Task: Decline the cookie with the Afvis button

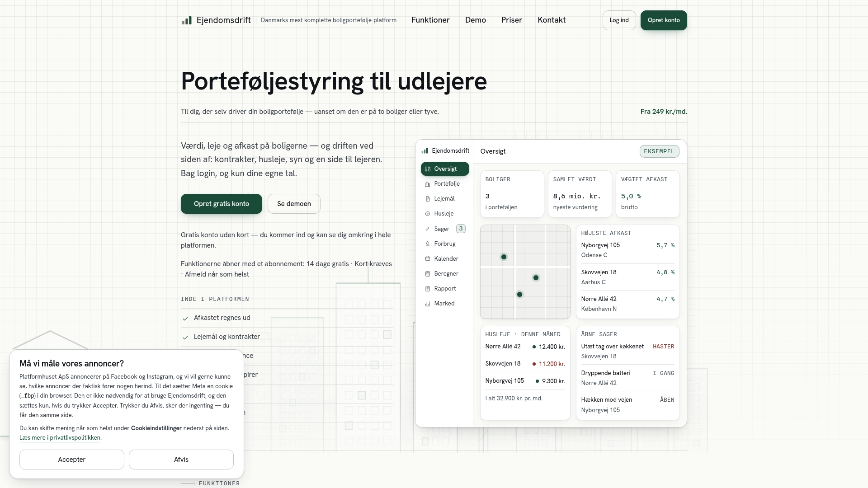Action: (181, 460)
